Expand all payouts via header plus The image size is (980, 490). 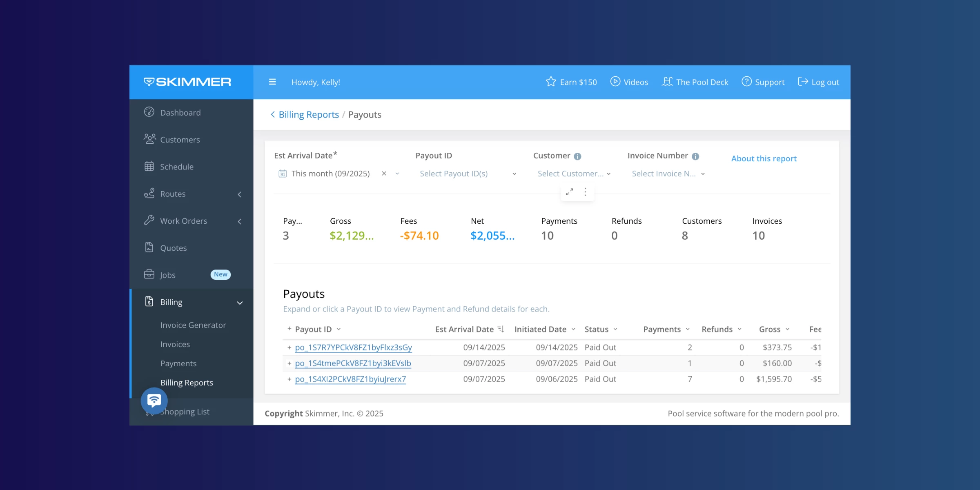click(289, 329)
